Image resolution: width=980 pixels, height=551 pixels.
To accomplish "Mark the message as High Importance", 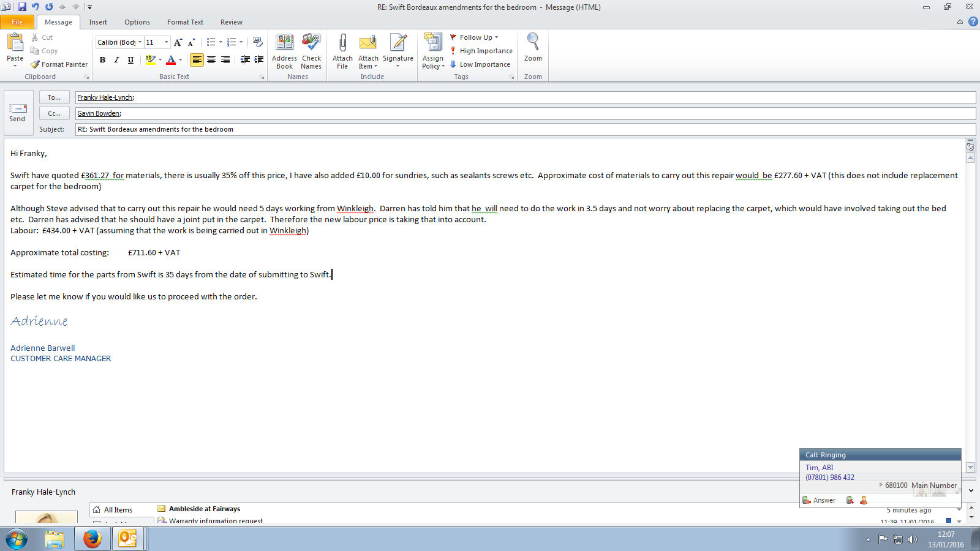I will (481, 51).
